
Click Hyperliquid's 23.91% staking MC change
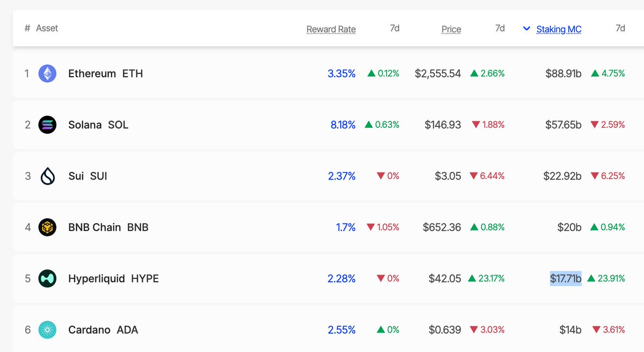(606, 278)
